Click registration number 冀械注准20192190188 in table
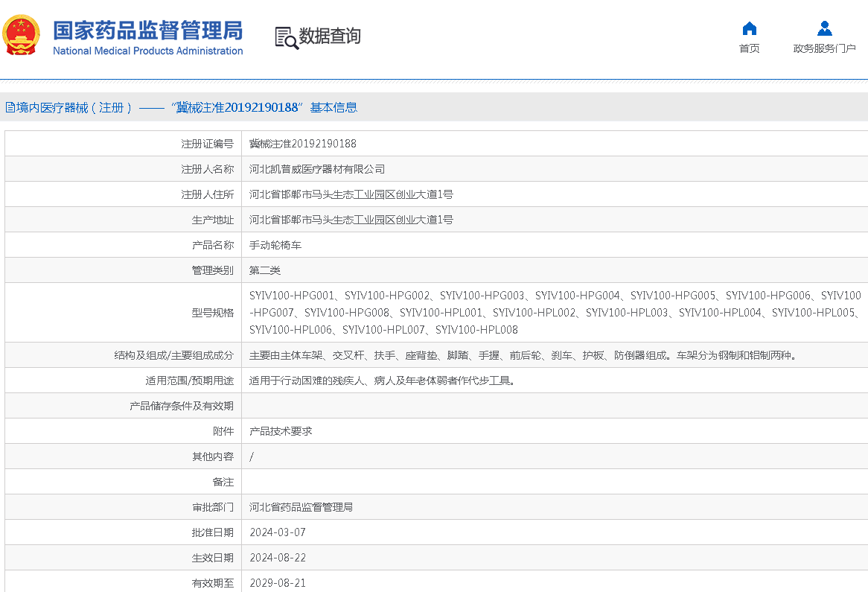 coord(302,144)
